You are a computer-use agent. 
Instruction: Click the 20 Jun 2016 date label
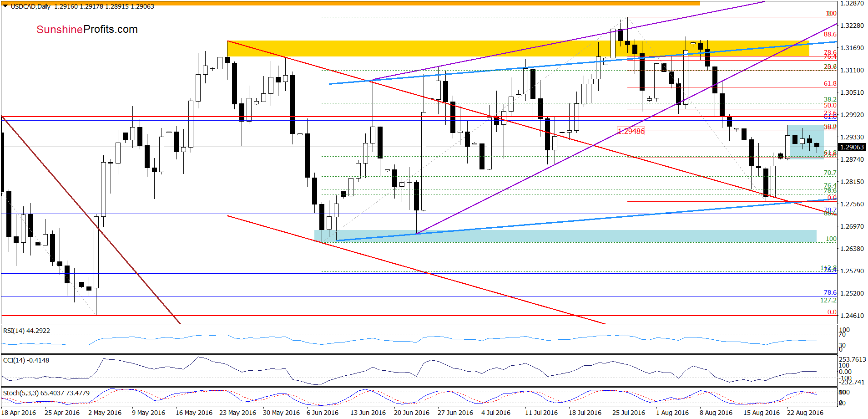412,413
